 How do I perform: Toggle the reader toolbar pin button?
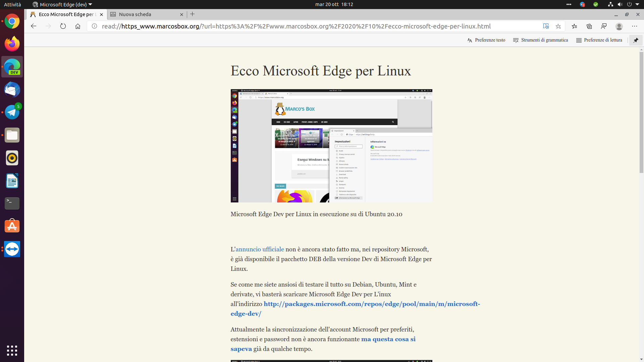point(636,40)
